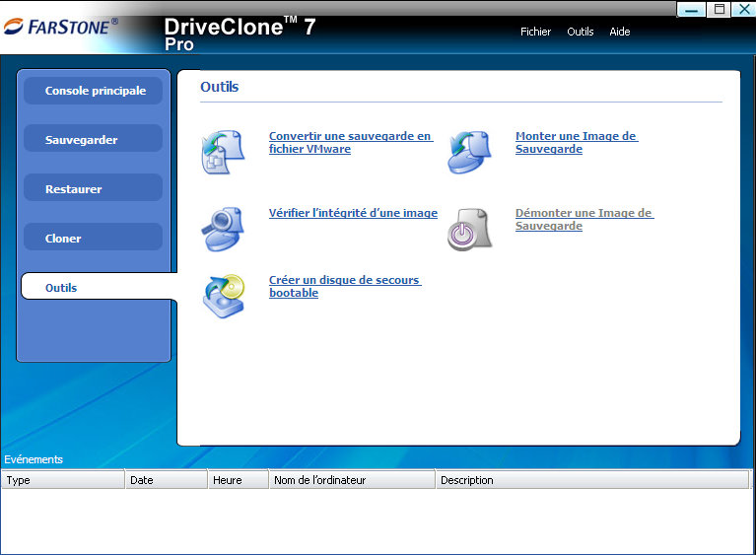Select the Cloner sidebar button

93,239
